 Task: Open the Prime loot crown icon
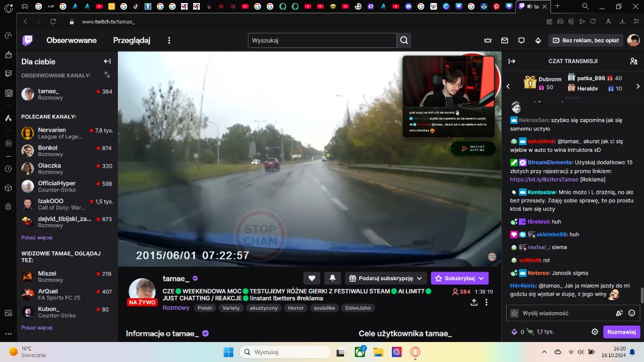click(x=487, y=41)
